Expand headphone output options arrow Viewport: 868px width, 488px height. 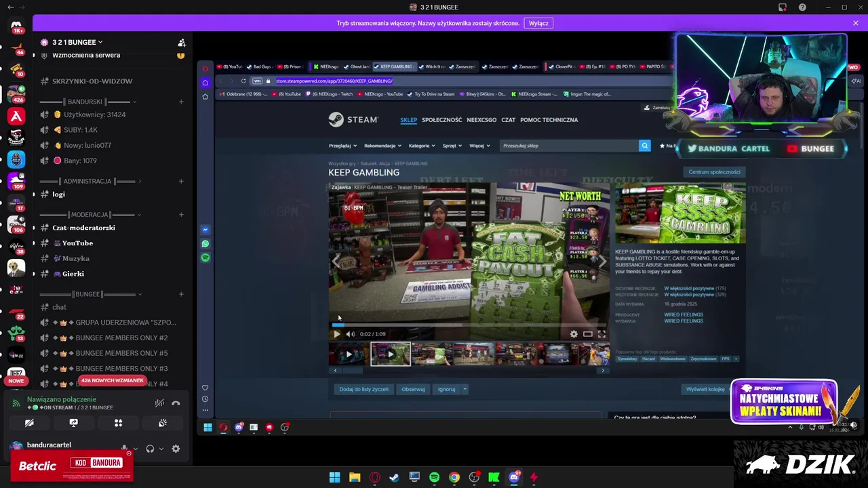161,449
